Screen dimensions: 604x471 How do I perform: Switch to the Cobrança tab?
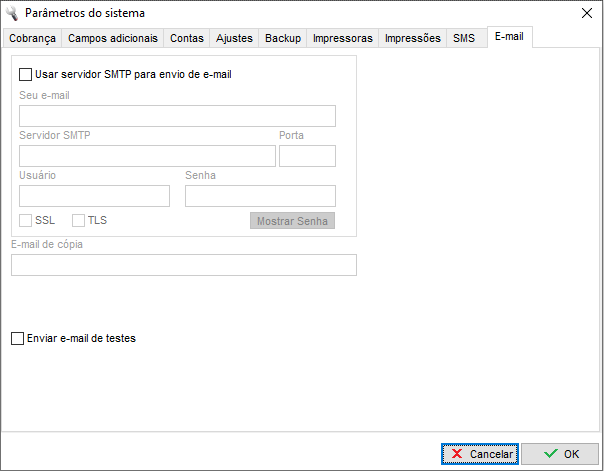(x=32, y=38)
